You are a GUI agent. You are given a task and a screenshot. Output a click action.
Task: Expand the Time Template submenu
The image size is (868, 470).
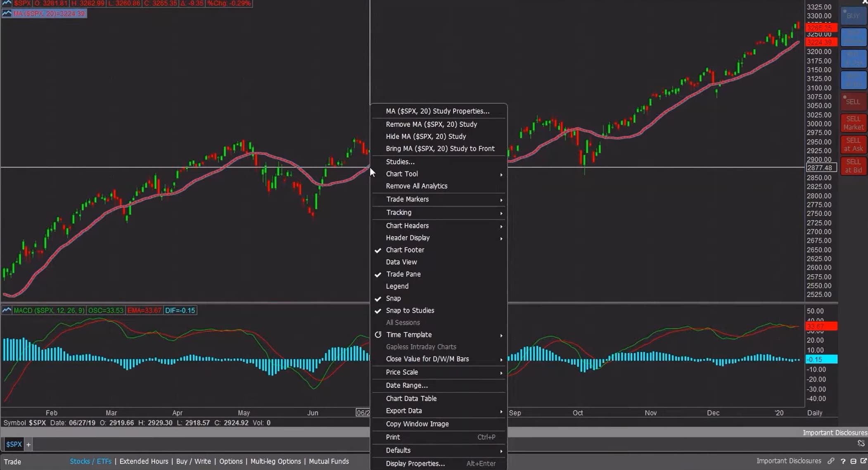(x=439, y=335)
